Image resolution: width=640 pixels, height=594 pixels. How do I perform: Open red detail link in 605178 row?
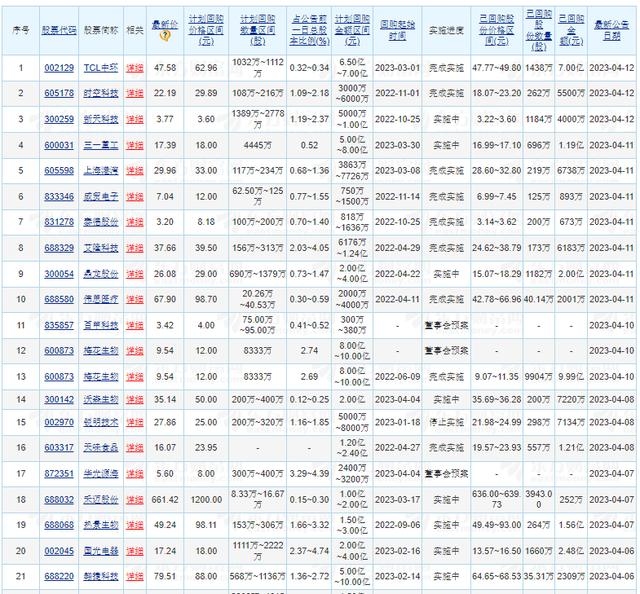coord(135,93)
